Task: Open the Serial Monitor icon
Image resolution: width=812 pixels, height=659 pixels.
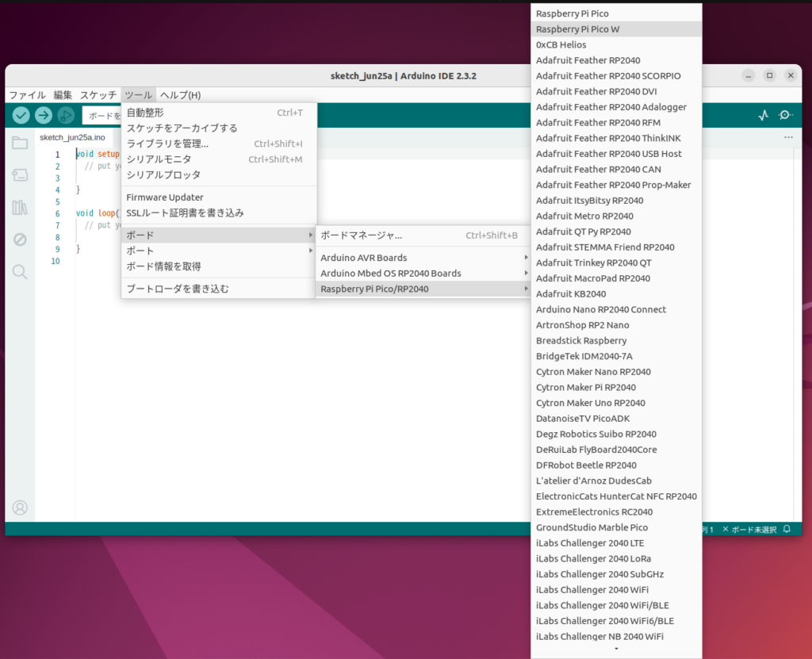Action: point(786,115)
